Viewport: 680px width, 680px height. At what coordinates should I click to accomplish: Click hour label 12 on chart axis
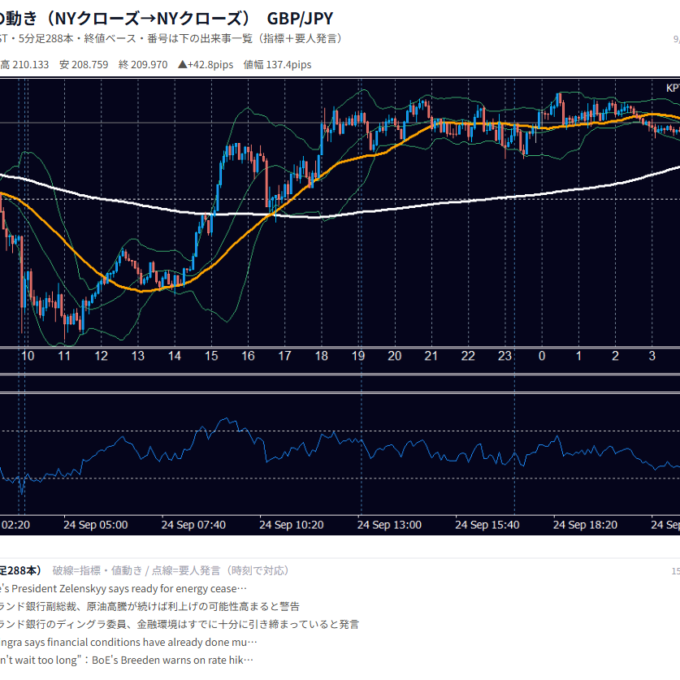[101, 356]
